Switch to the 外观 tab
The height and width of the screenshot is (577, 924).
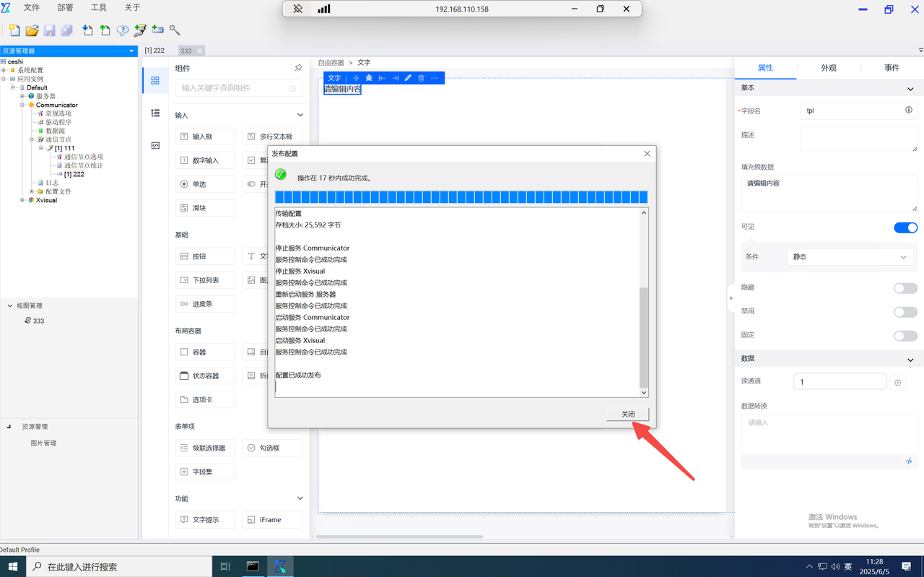829,68
